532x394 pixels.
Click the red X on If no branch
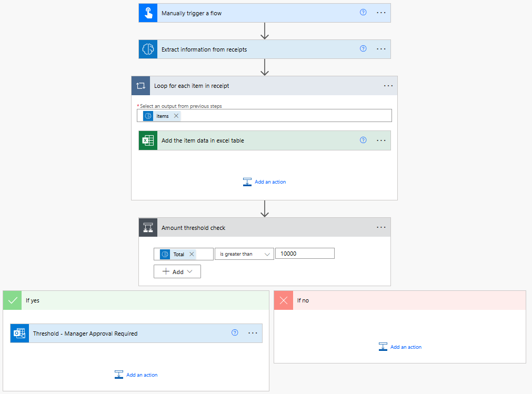click(x=284, y=300)
